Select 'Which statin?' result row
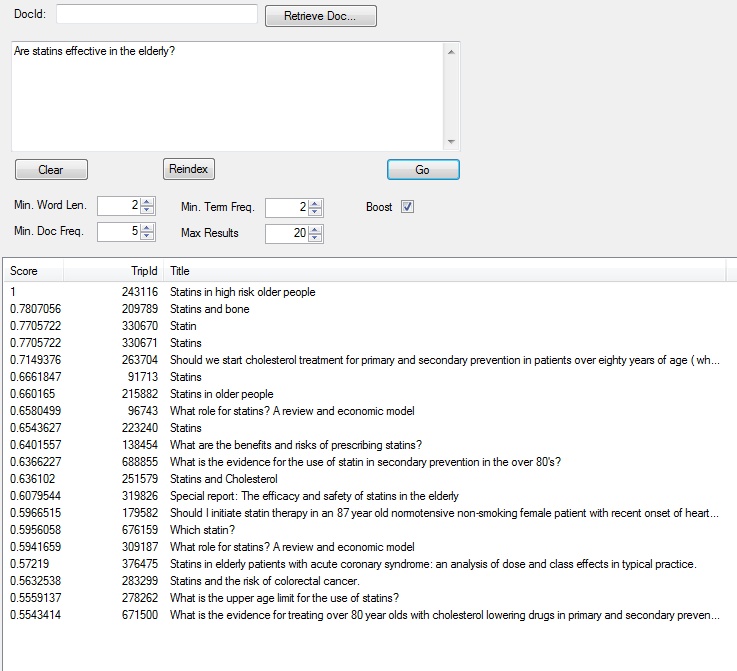737x671 pixels. click(202, 530)
